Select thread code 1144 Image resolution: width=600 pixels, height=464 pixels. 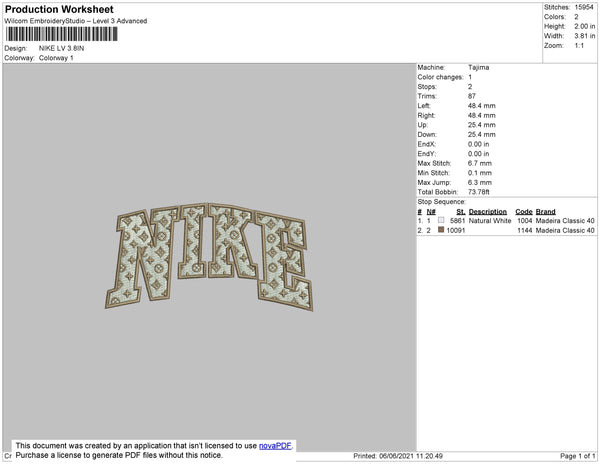click(525, 230)
